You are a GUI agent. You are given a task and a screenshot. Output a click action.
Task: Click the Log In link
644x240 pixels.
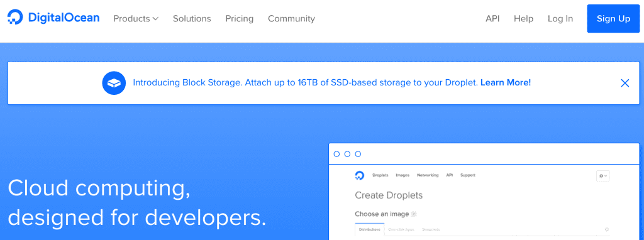pyautogui.click(x=560, y=19)
